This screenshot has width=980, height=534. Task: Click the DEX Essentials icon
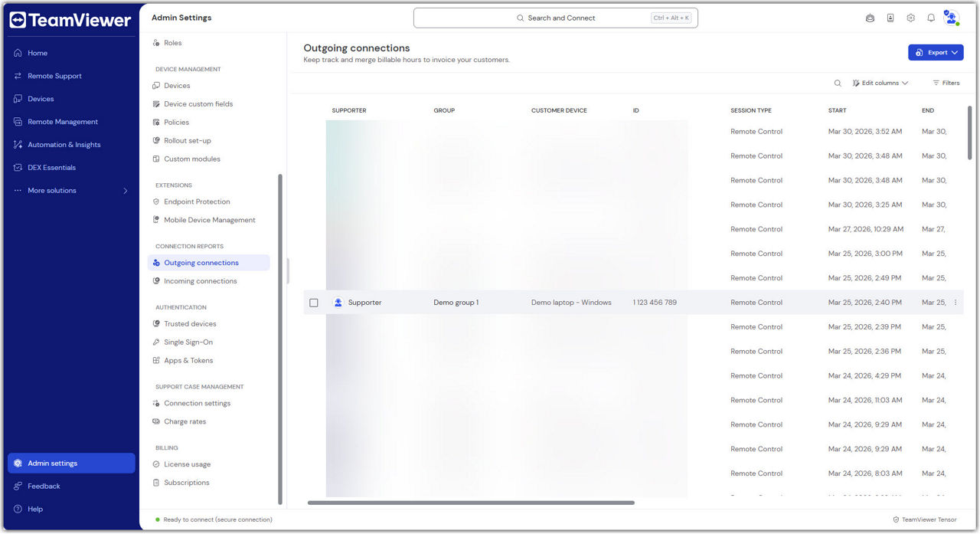(18, 168)
